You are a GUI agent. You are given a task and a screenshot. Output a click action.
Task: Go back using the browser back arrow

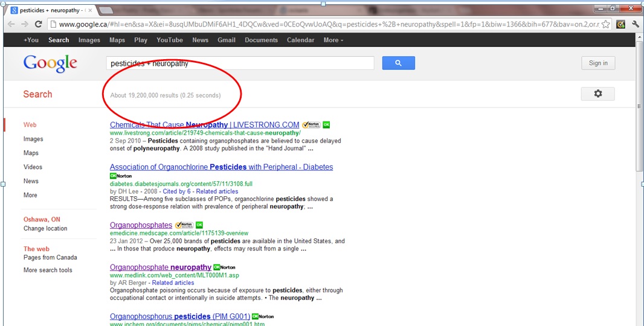coord(11,24)
